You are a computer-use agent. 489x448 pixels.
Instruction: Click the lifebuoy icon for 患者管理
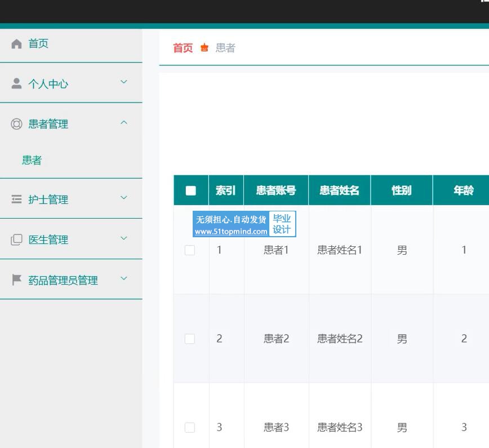(x=17, y=124)
